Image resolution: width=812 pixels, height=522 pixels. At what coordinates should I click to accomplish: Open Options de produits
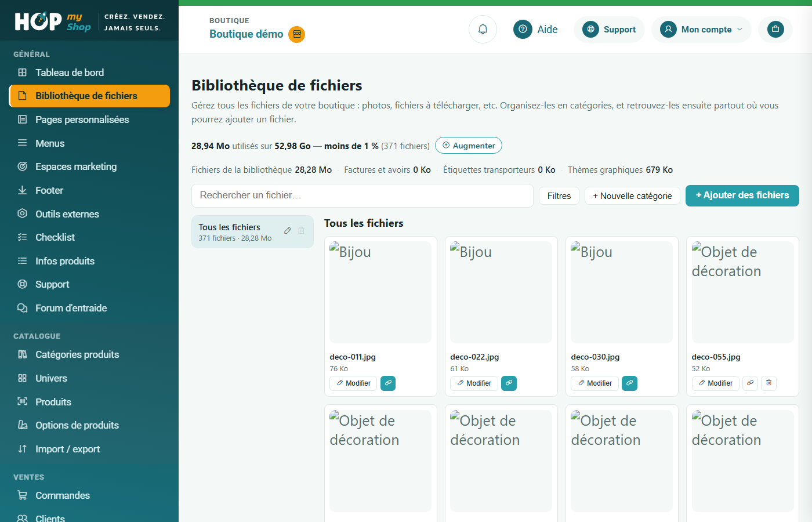89,425
